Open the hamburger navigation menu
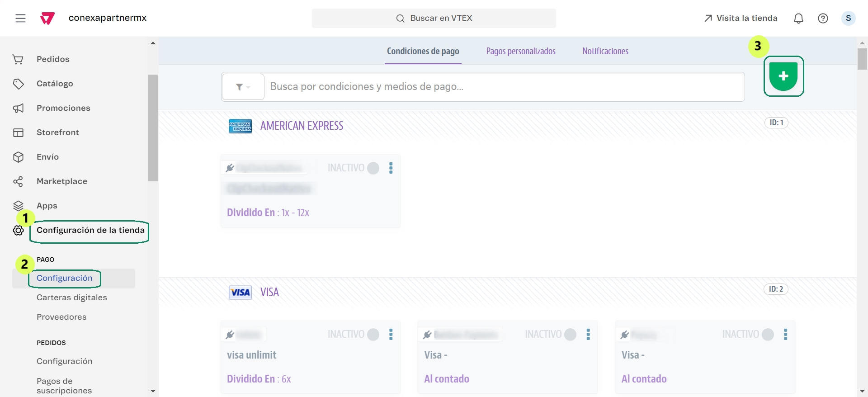The image size is (868, 397). pos(20,18)
